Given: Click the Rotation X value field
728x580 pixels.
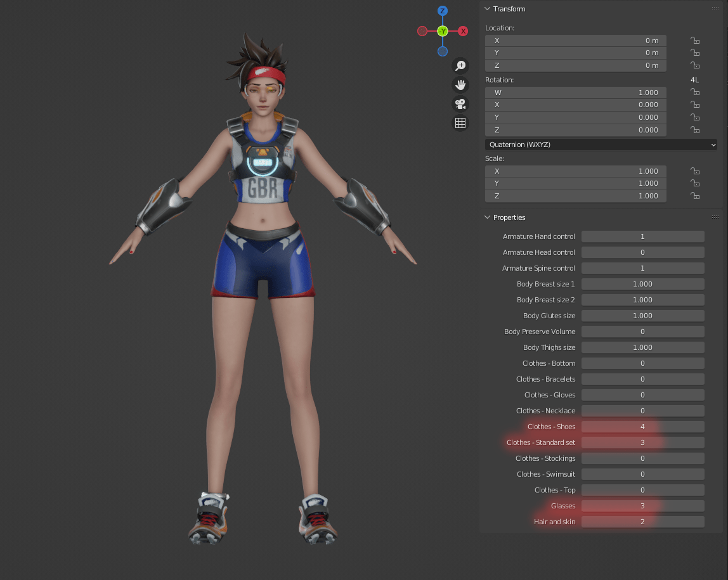Looking at the screenshot, I should [576, 105].
